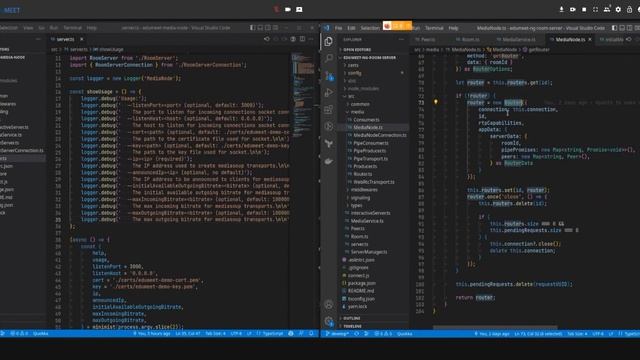The width and height of the screenshot is (640, 360).
Task: Click develop branch in right status bar
Action: [x=337, y=334]
